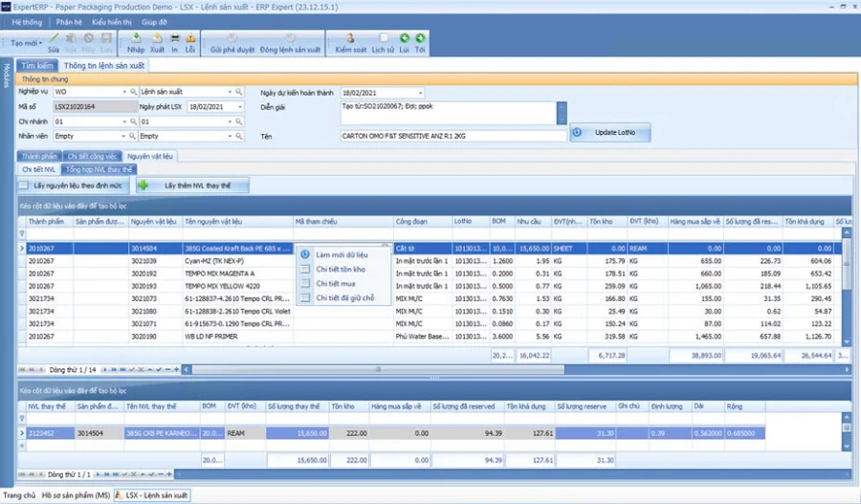
Task: Open the Giúp đỡ menu
Action: [x=154, y=22]
